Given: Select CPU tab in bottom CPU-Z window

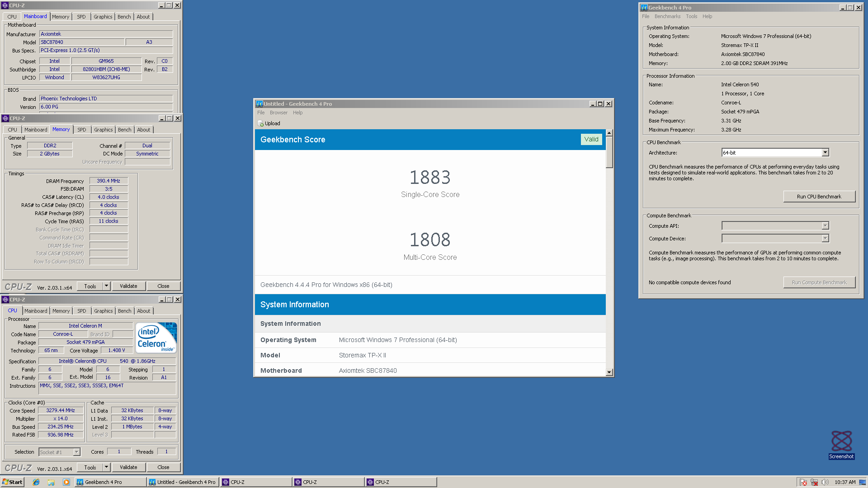Looking at the screenshot, I should (x=12, y=310).
